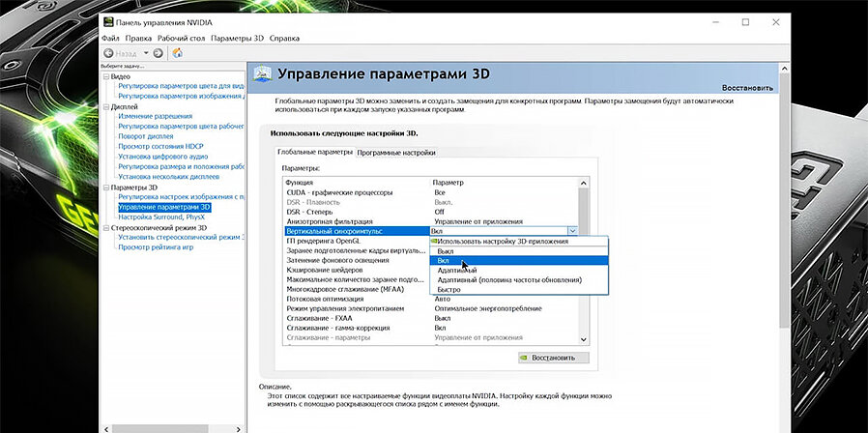Click Восстановить link in the header banner
The height and width of the screenshot is (433, 868).
pos(747,88)
